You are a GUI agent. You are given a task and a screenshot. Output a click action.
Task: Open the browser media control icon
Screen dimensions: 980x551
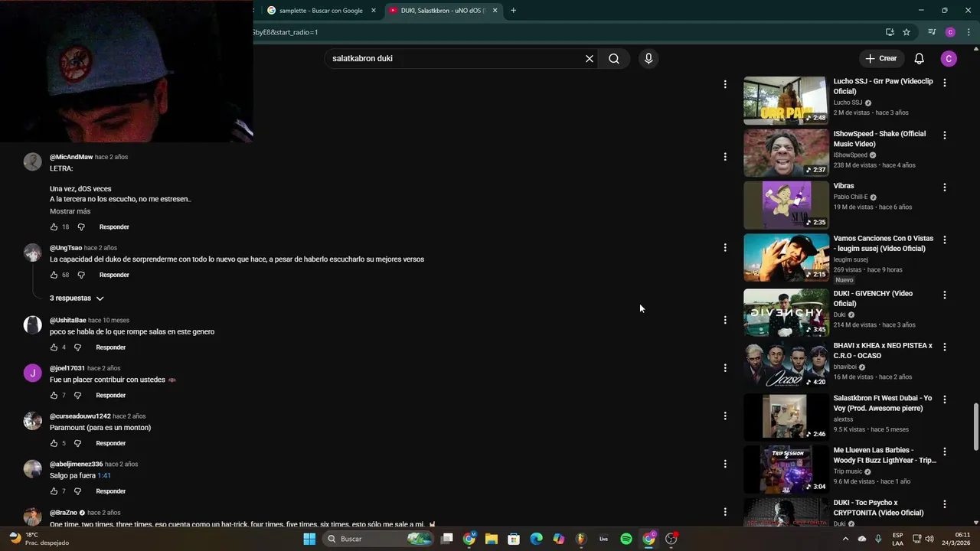click(x=932, y=32)
